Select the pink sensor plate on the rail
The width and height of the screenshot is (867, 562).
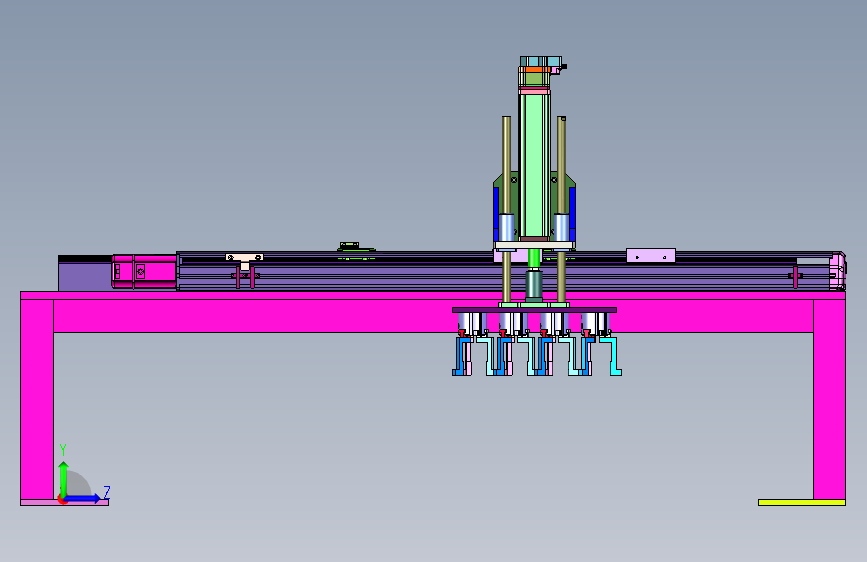(651, 255)
